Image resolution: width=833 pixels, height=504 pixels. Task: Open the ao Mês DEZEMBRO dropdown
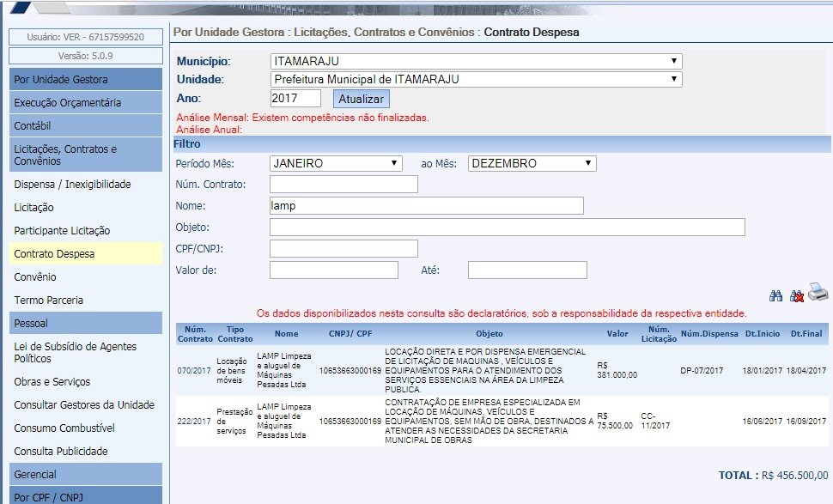[532, 163]
